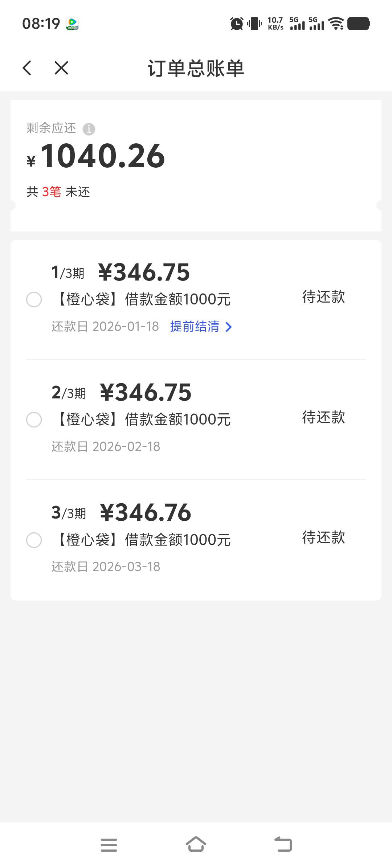392x868 pixels.
Task: Select the 2/3期 installment radio button
Action: [x=34, y=420]
